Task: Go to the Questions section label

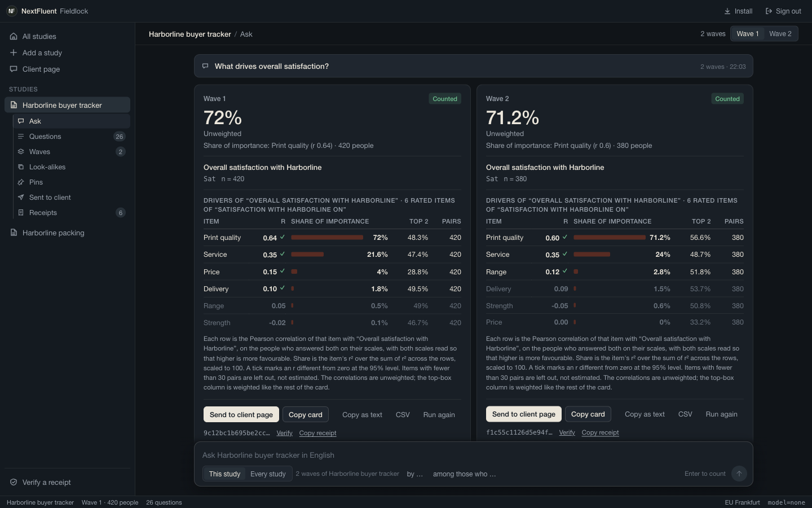Action: tap(45, 137)
